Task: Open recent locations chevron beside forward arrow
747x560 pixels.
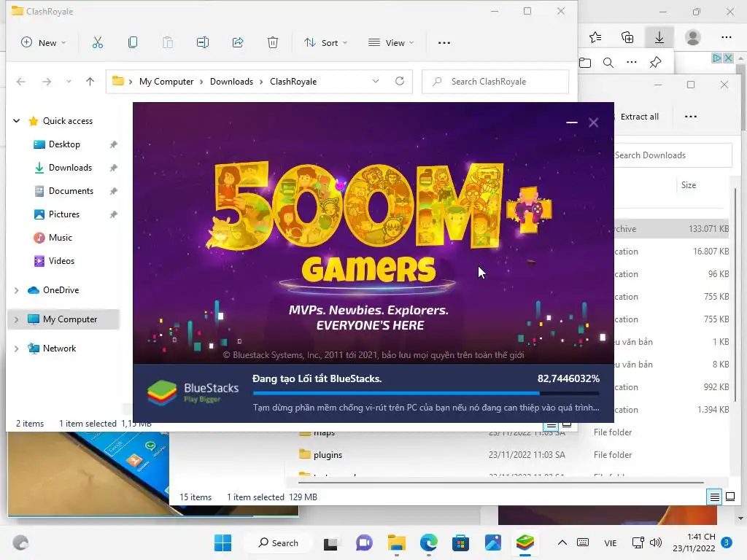Action: point(69,82)
